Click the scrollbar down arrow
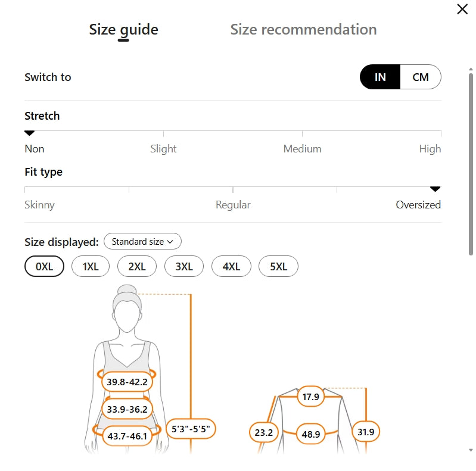The image size is (476, 471). (471, 451)
